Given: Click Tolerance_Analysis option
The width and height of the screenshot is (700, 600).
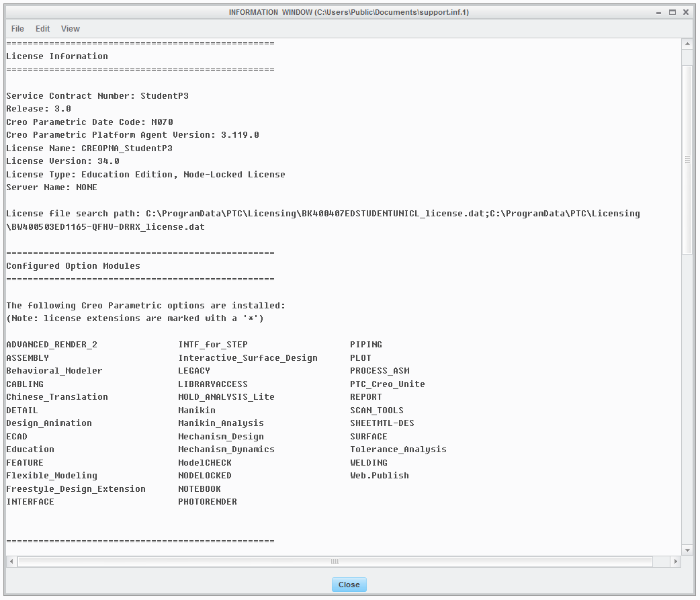Looking at the screenshot, I should pos(398,449).
